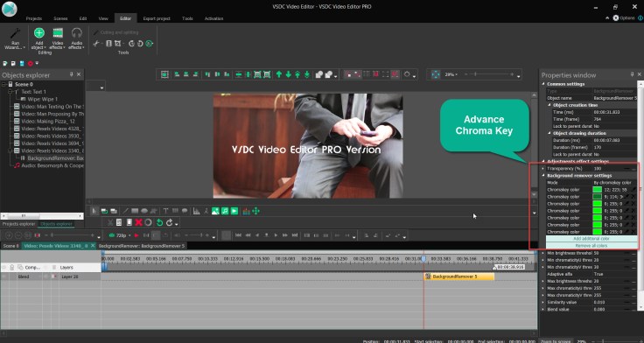The width and height of the screenshot is (644, 343).
Task: Select the Audio Besomorph tree item
Action: (x=52, y=165)
